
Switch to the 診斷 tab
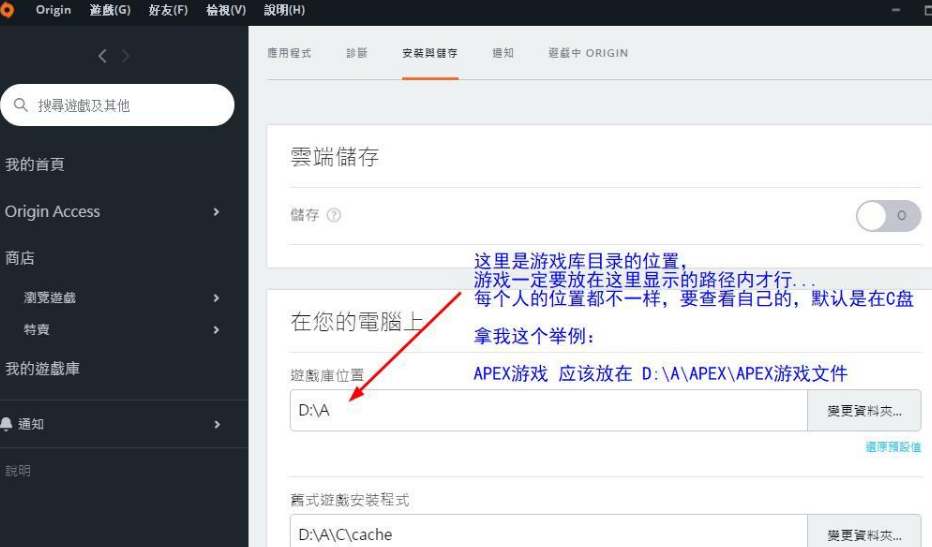click(357, 53)
